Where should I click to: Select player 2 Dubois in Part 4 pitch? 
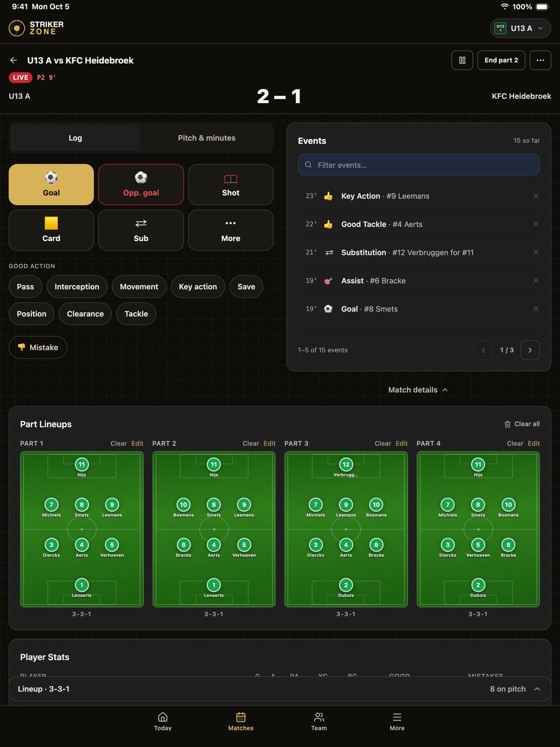click(x=478, y=588)
